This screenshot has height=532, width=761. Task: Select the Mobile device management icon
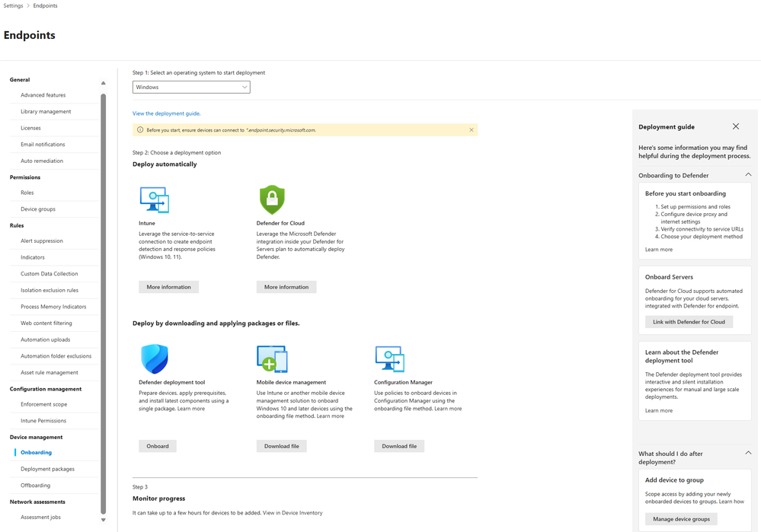click(x=272, y=358)
